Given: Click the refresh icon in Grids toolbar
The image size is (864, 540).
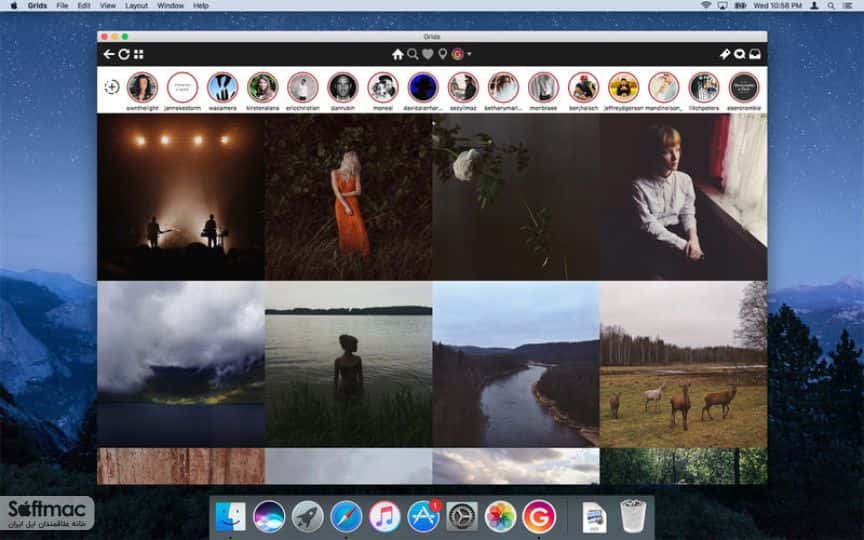Looking at the screenshot, I should 124,54.
